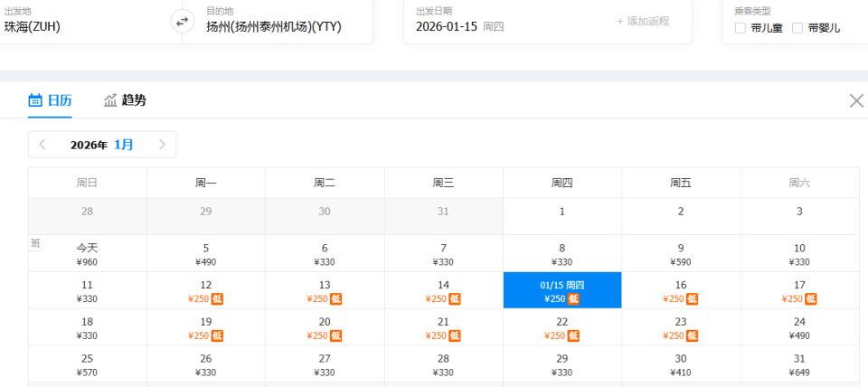This screenshot has height=387, width=868.
Task: Select January 16 low-price date
Action: 681,290
